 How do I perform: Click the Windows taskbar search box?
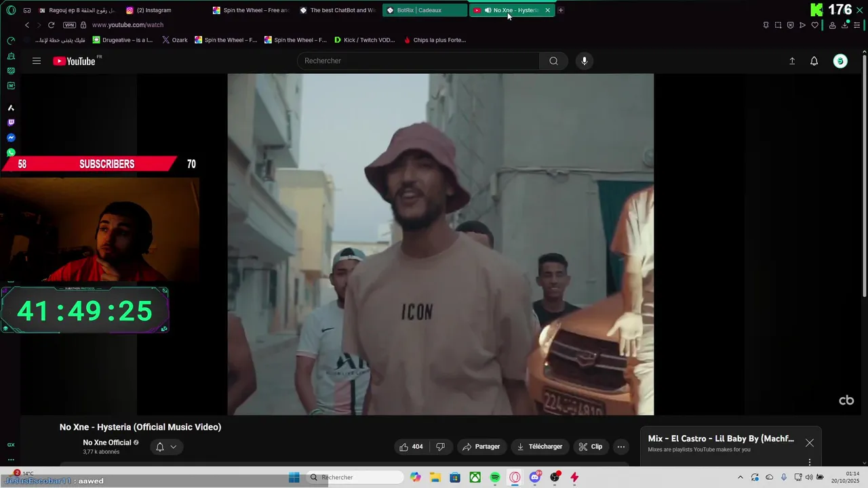coord(355,478)
